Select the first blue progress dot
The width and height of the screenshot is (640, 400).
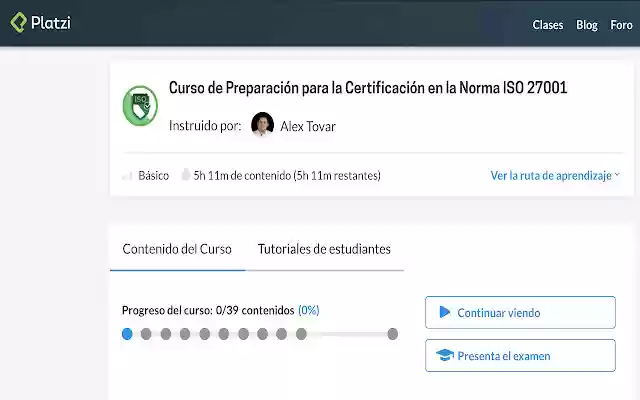(x=127, y=334)
